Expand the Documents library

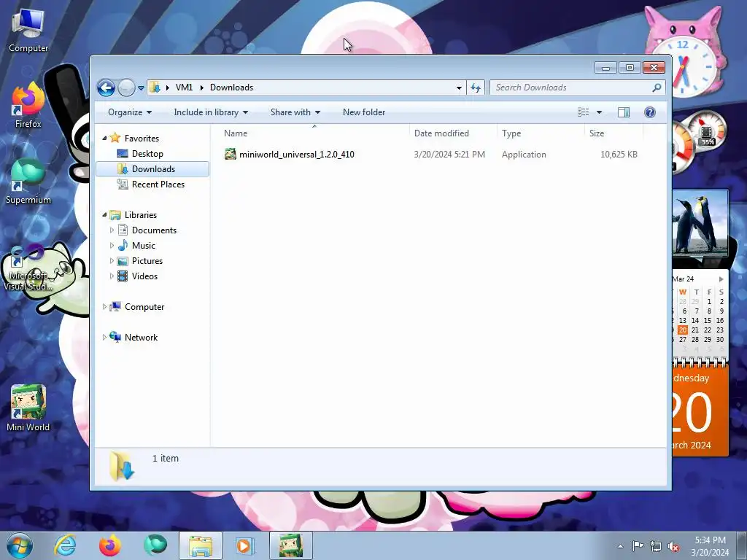(x=112, y=230)
